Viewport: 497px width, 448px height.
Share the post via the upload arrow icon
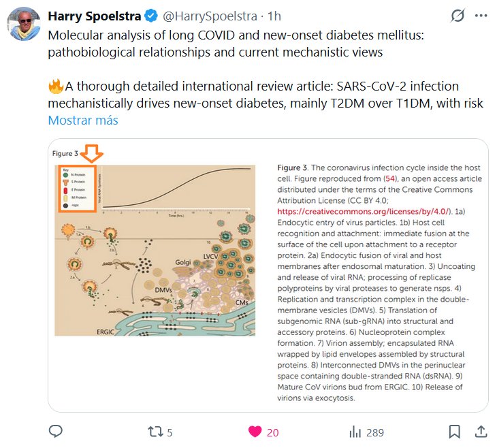tap(480, 431)
